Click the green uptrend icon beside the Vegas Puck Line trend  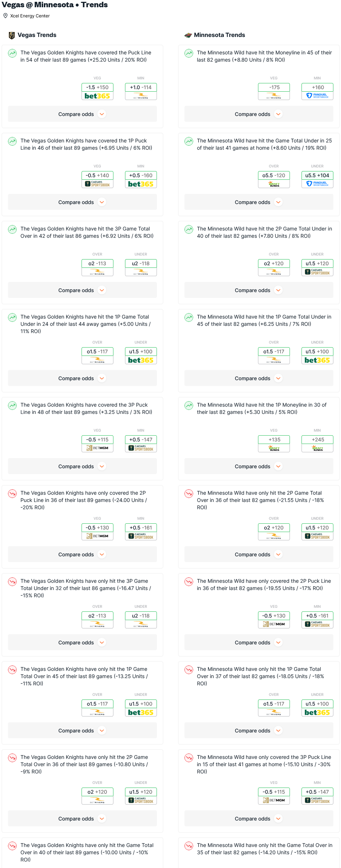tap(12, 53)
